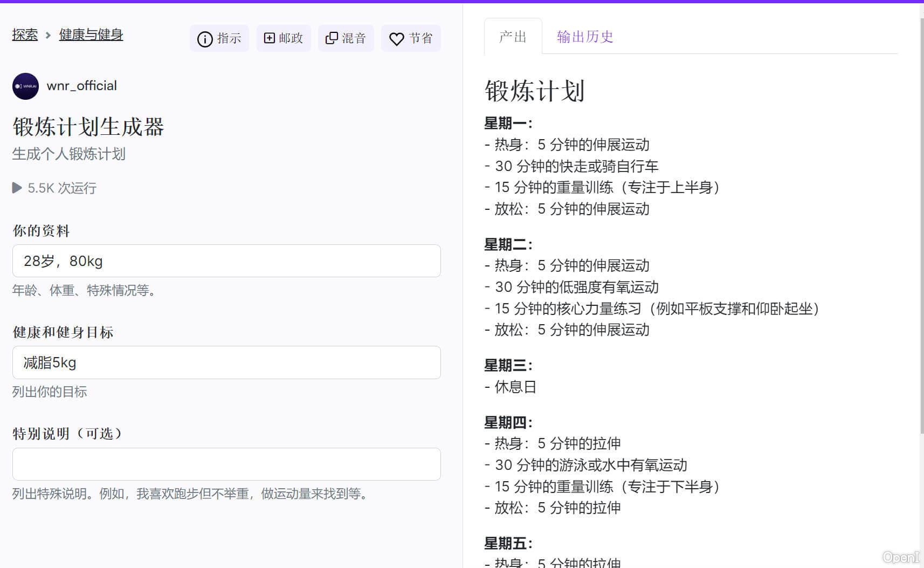
Task: Click the heart icon beside 节省
Action: (x=396, y=39)
